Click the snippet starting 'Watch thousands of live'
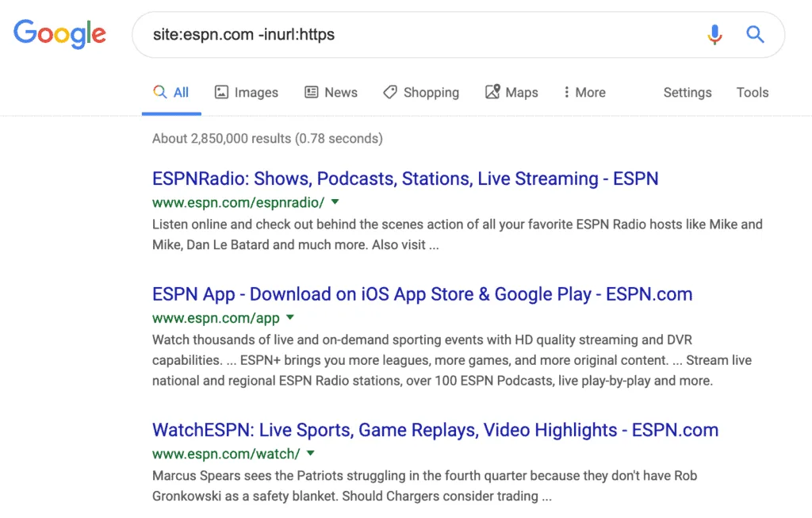Screen dimensions: 812x518 click(451, 360)
